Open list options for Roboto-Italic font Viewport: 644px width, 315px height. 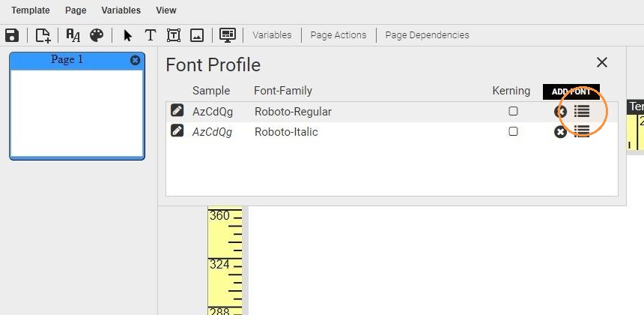tap(582, 131)
